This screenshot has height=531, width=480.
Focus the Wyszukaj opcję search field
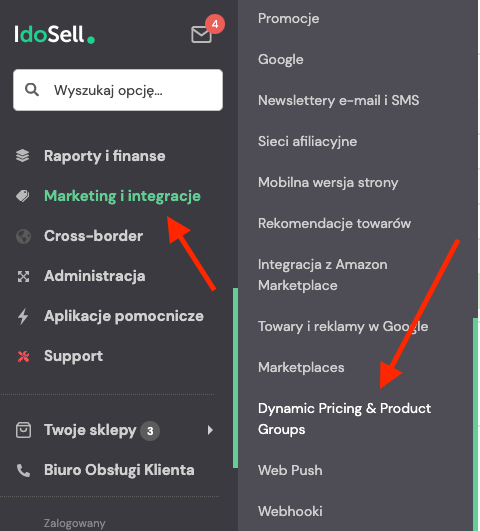pyautogui.click(x=118, y=90)
